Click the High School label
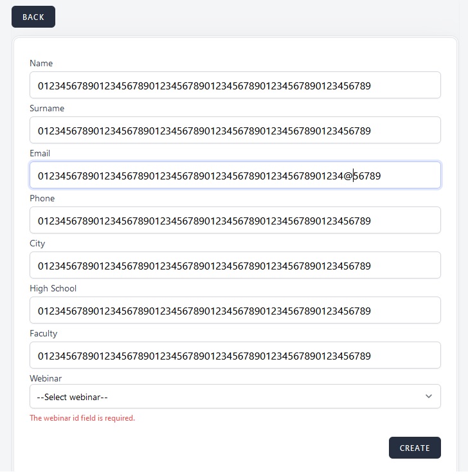 [x=53, y=288]
